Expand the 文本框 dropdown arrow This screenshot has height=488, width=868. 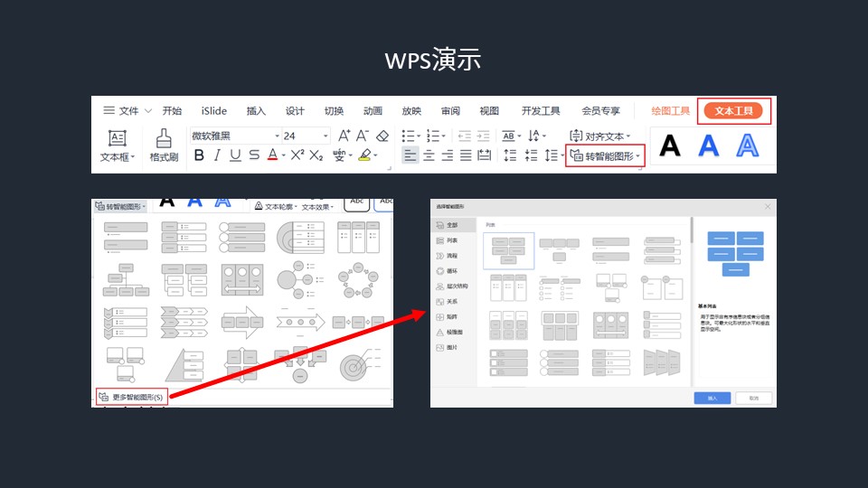coord(133,157)
